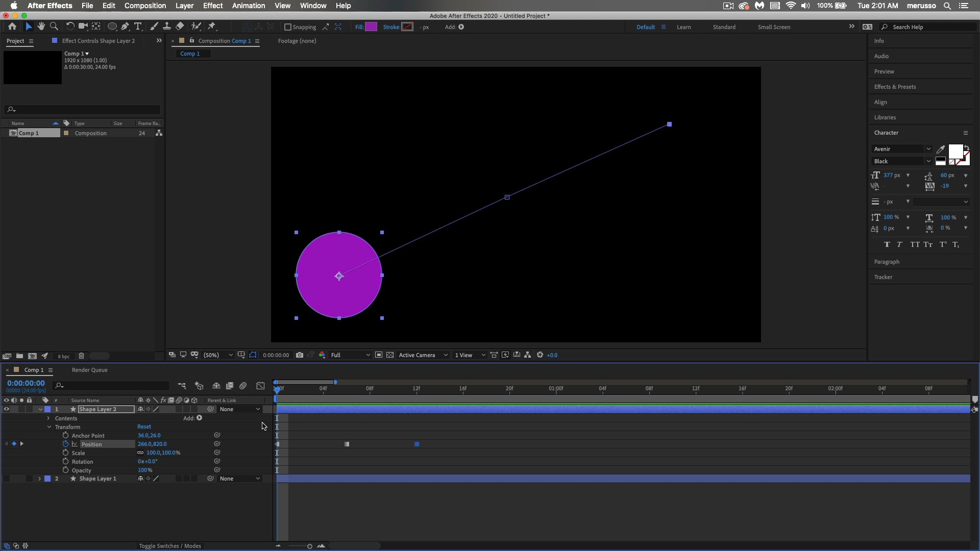This screenshot has height=551, width=980.
Task: Enable the Snapping checkbox
Action: click(x=288, y=27)
